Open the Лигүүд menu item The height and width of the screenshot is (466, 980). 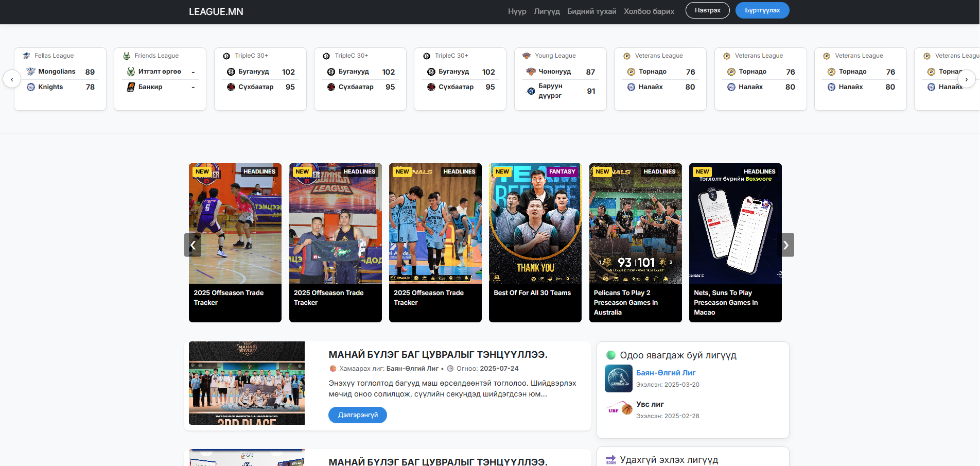(547, 11)
